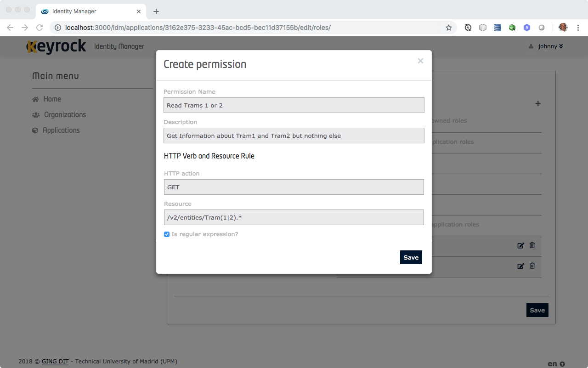Click the Applications cube icon
Screen dimensions: 588x368
pyautogui.click(x=35, y=130)
